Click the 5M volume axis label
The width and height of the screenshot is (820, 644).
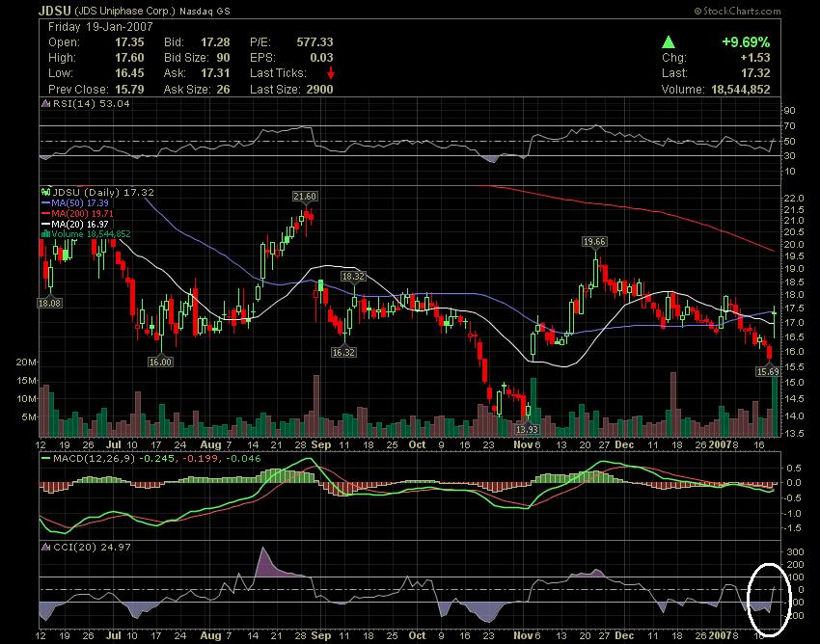tap(29, 417)
